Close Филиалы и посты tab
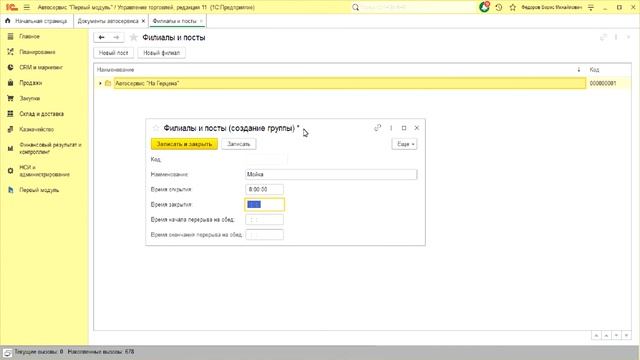 [201, 21]
